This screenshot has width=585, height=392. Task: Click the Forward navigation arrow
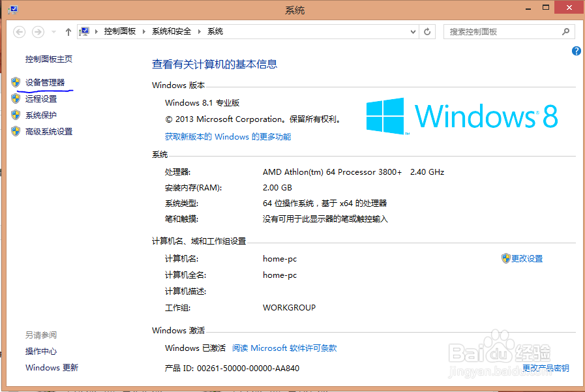(x=38, y=32)
